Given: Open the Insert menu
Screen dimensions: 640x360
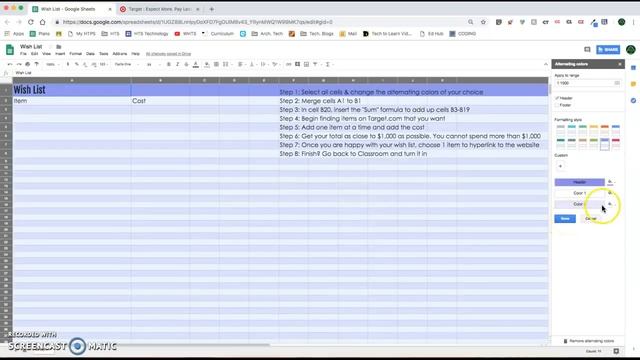Looking at the screenshot, I should click(60, 54).
